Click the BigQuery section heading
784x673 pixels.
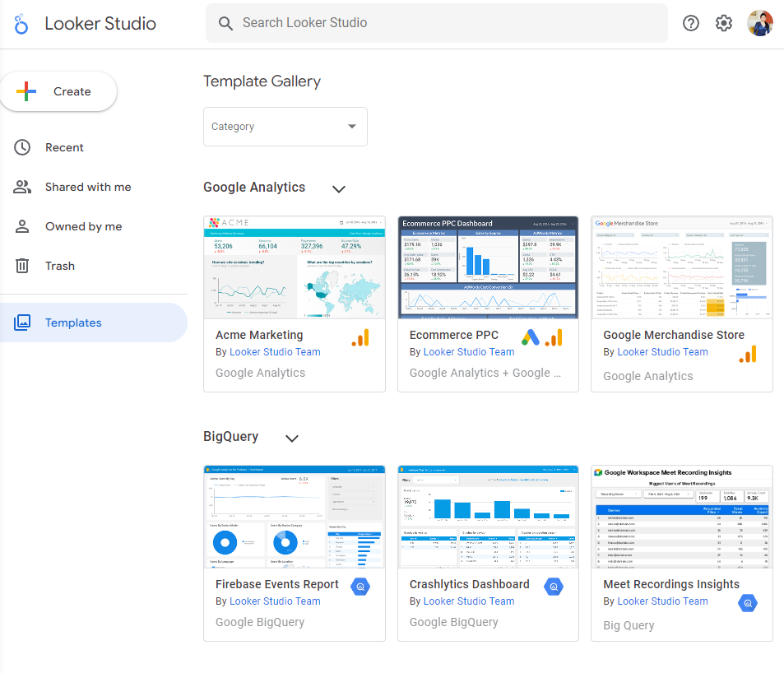pos(230,437)
